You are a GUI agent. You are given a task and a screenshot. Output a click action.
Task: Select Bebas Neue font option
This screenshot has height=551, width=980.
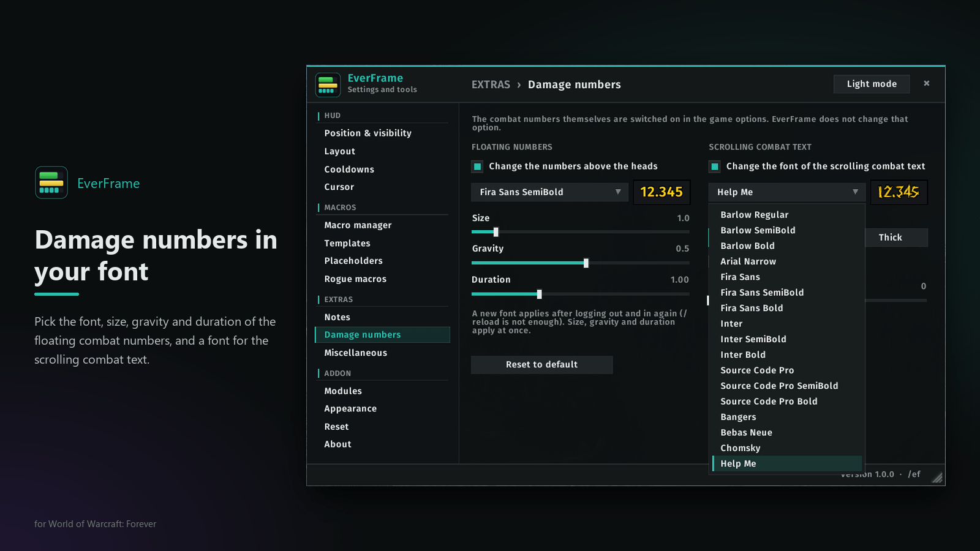pos(786,432)
